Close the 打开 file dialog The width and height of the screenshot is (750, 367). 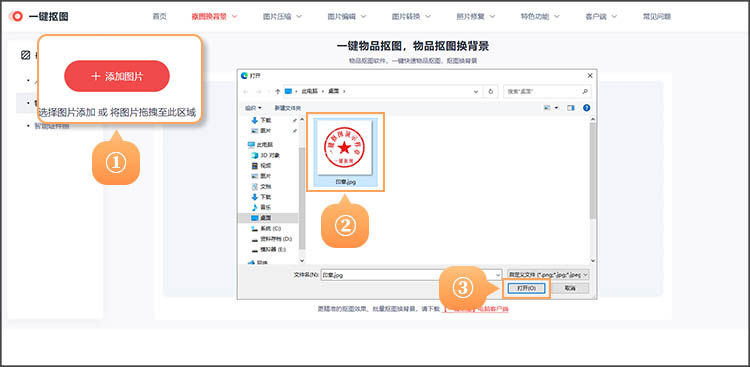click(590, 76)
